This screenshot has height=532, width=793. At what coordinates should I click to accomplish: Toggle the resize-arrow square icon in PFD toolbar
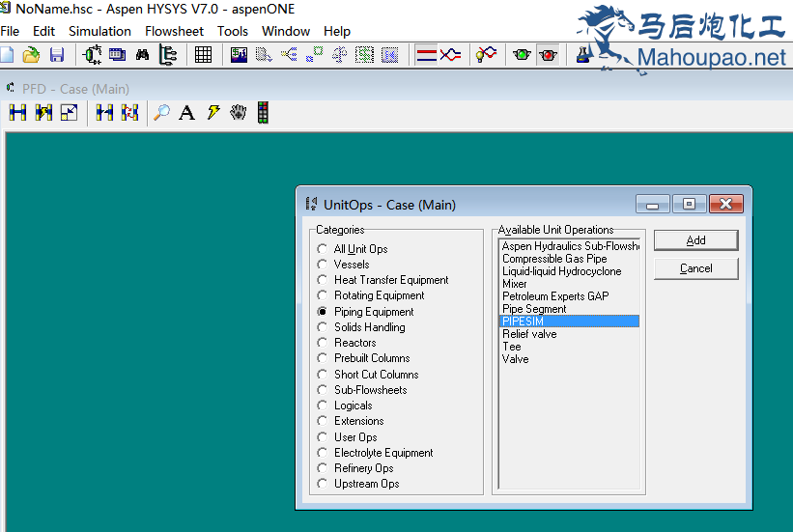[69, 112]
